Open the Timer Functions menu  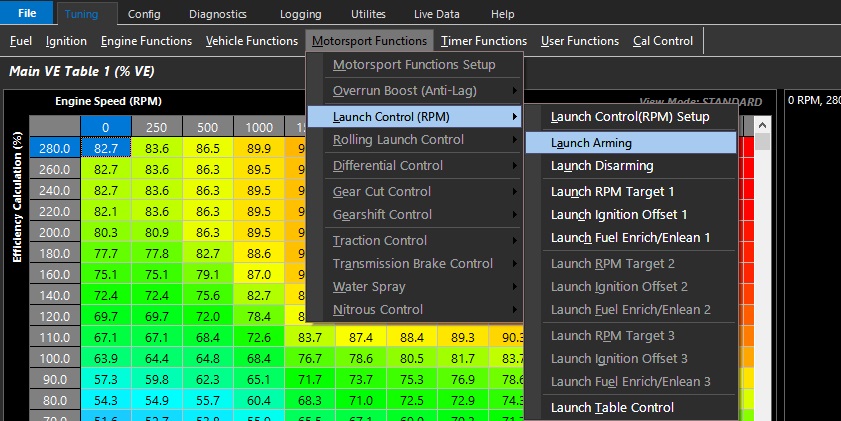click(483, 41)
